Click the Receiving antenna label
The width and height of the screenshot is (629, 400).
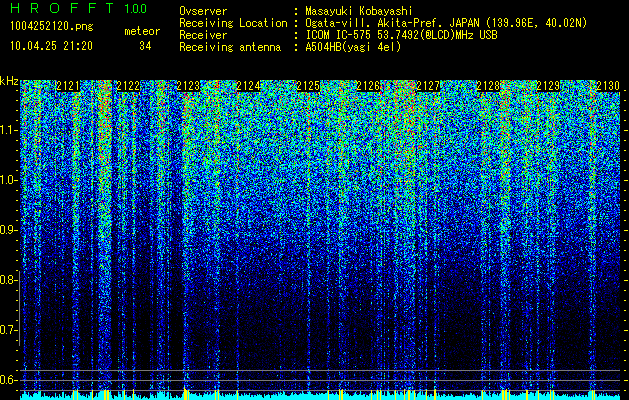[230, 47]
